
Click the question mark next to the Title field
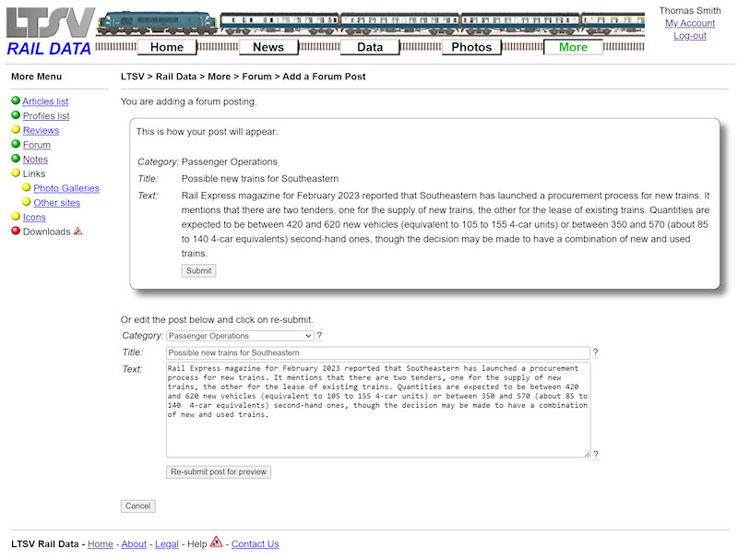coord(595,352)
